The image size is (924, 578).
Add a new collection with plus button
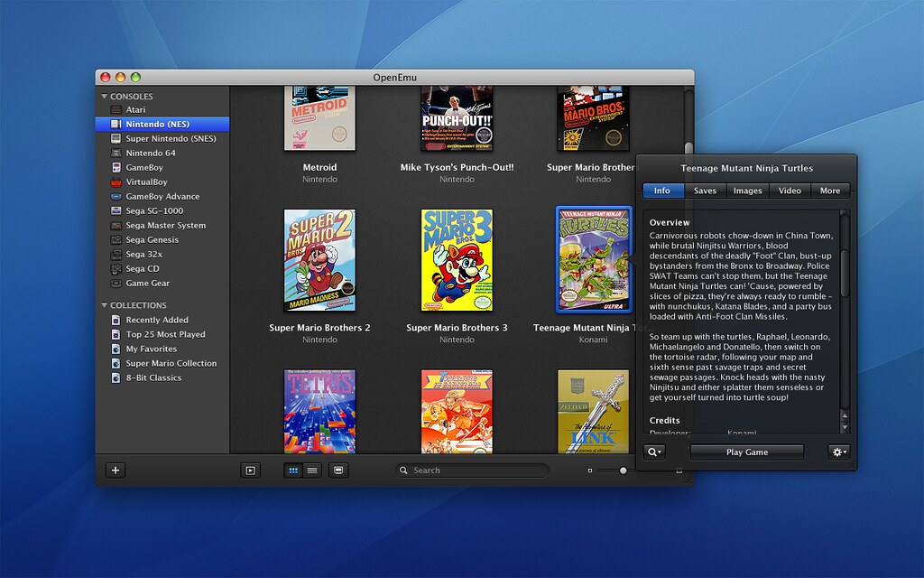click(x=115, y=470)
